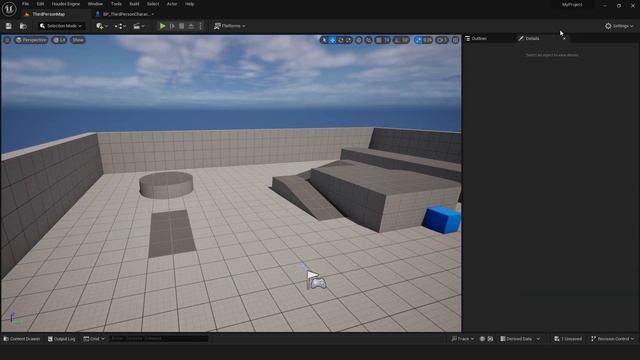Open the Tools menu

(116, 4)
